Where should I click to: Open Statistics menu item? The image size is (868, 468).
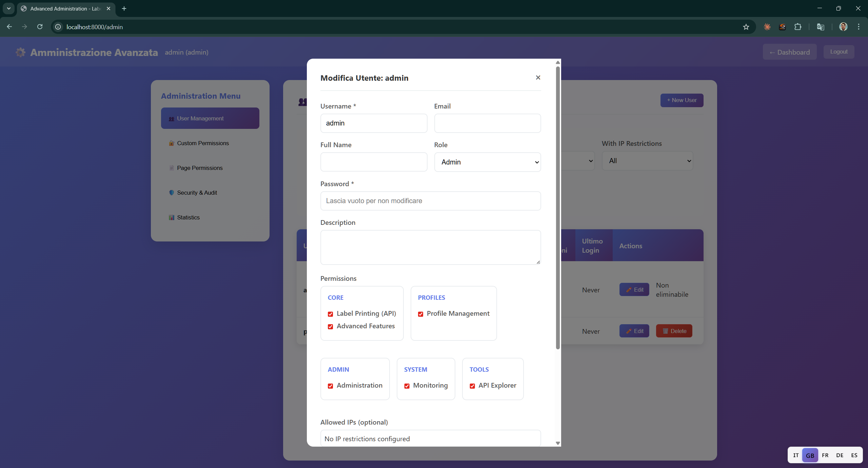click(x=210, y=217)
